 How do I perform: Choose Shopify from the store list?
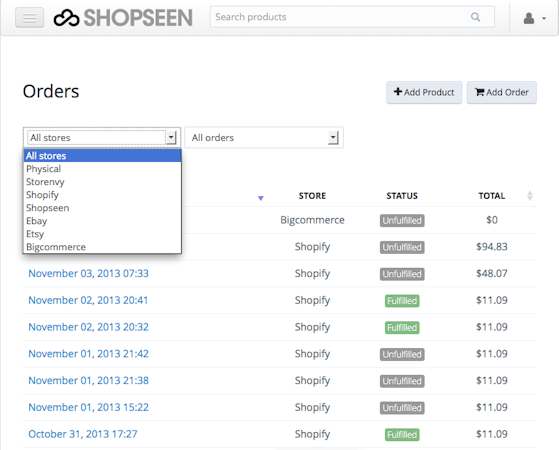coord(102,195)
